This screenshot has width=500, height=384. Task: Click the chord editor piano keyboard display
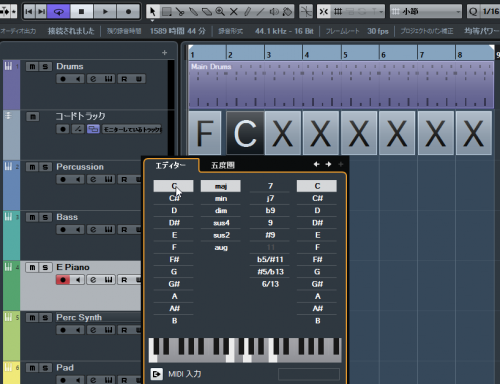(x=245, y=350)
